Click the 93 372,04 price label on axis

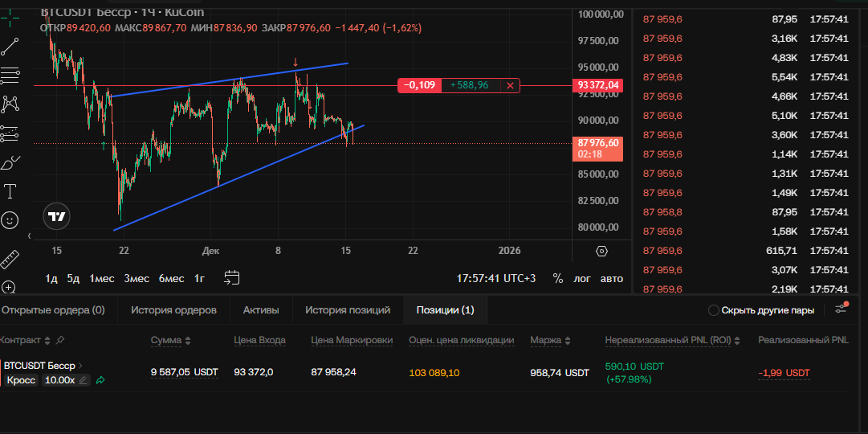[x=598, y=85]
